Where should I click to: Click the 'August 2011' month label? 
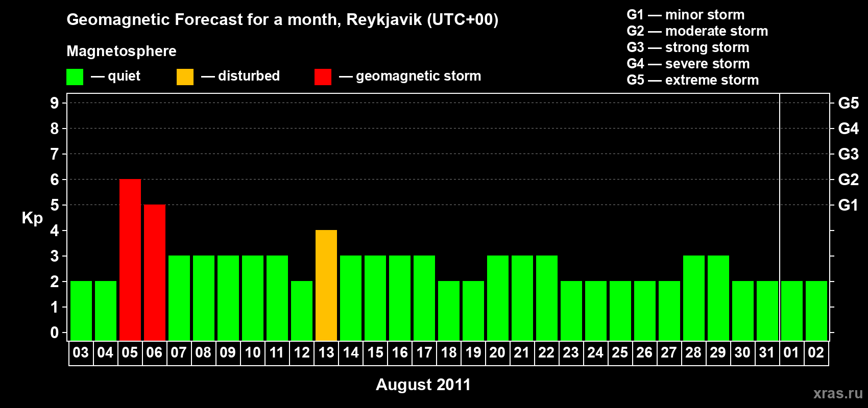click(423, 385)
